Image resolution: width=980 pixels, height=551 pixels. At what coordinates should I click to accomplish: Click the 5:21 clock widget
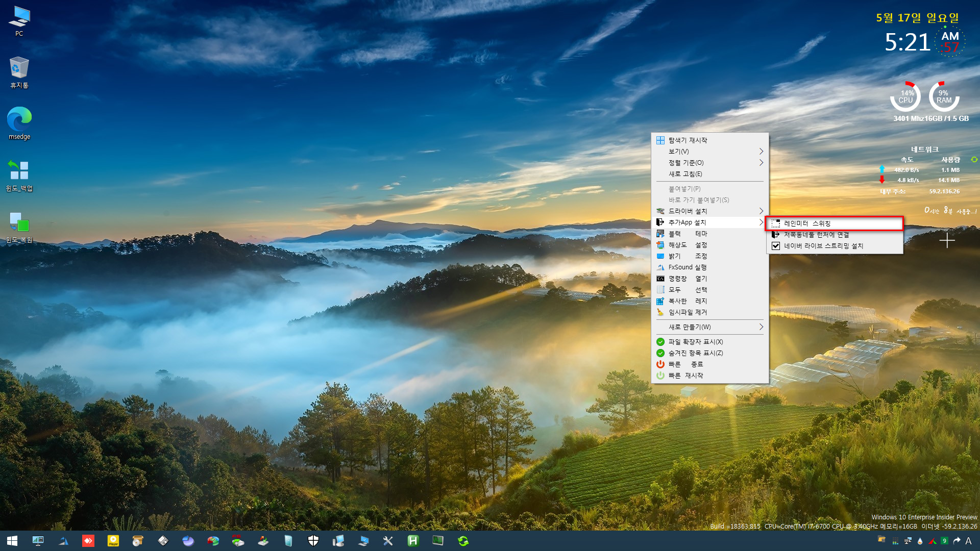click(908, 42)
